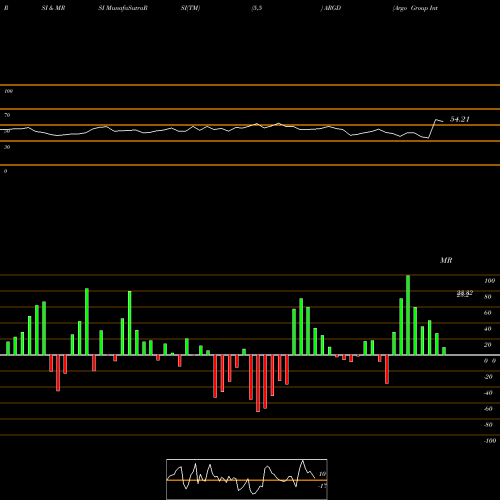Select the ARGD ticker symbol text

tap(332, 8)
